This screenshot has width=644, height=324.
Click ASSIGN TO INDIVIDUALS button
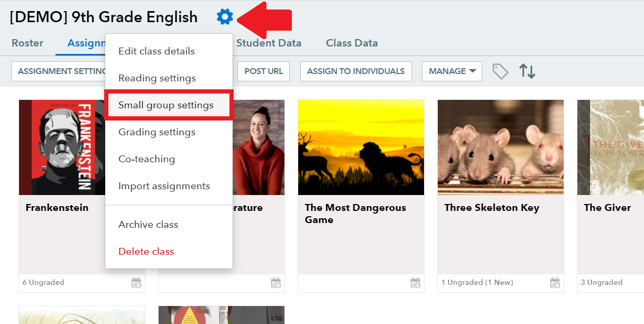click(356, 71)
